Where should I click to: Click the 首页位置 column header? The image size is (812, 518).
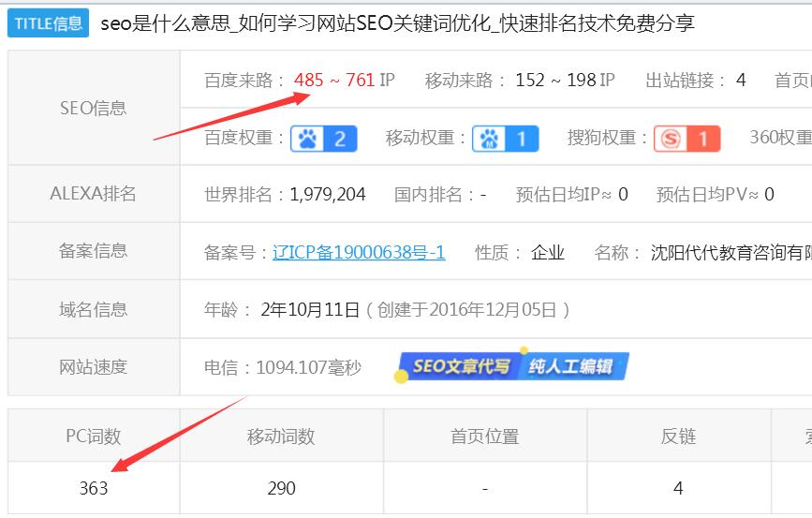485,437
